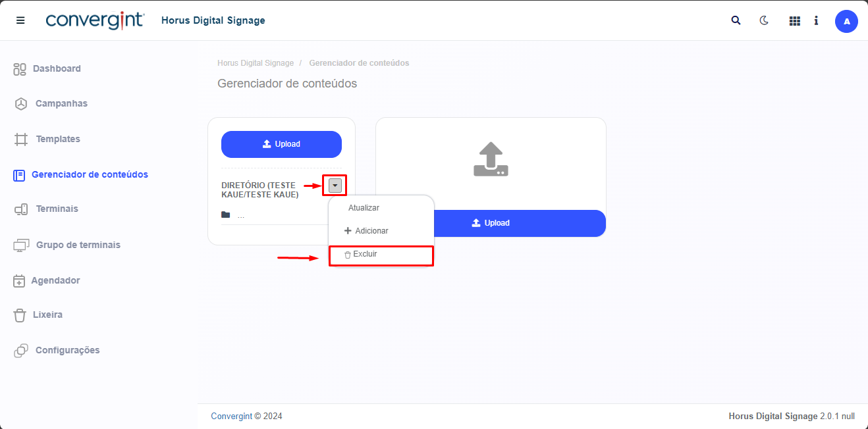Select Atualizar in the dropdown menu
Viewport: 868px width, 429px height.
pyautogui.click(x=364, y=208)
